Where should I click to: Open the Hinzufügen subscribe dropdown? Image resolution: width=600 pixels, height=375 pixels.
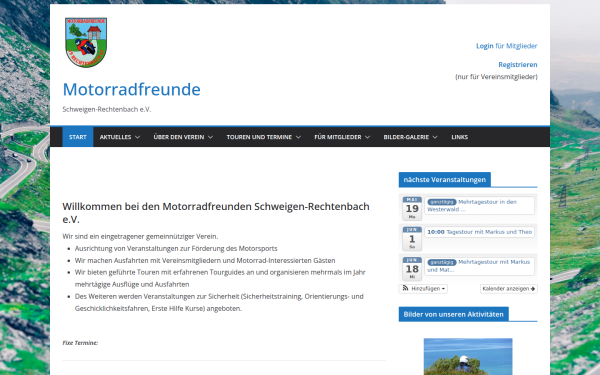[x=423, y=289]
